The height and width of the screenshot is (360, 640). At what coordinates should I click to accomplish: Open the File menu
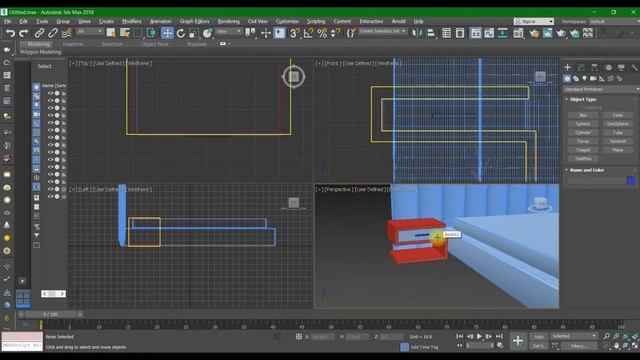pyautogui.click(x=8, y=21)
